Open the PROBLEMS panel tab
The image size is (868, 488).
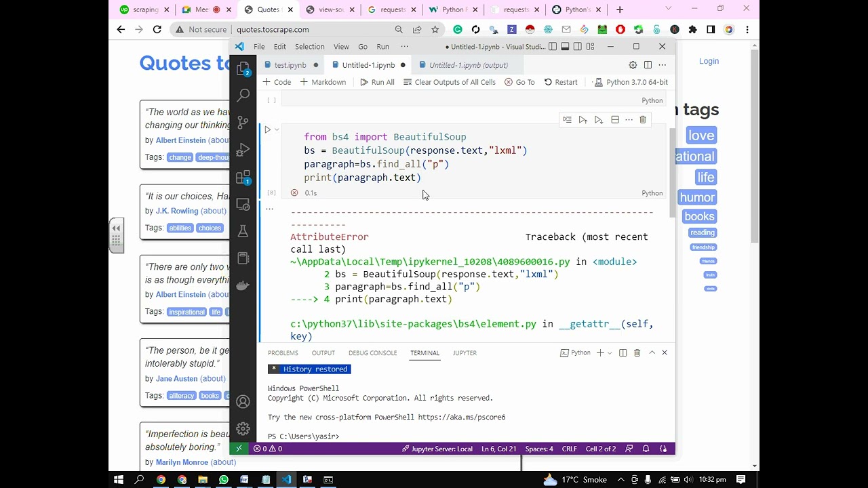[283, 353]
